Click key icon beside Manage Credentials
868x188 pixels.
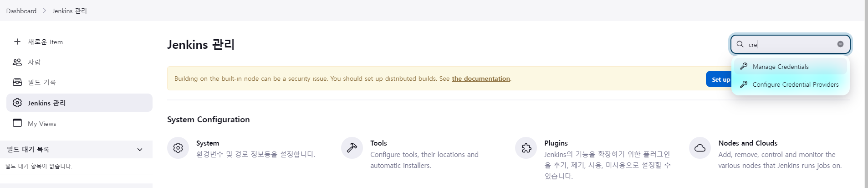(744, 66)
